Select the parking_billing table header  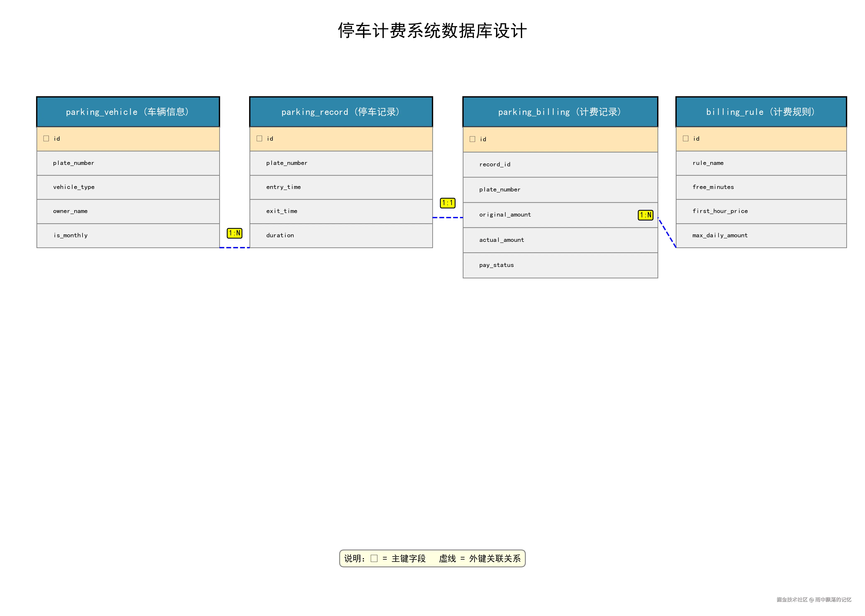560,112
